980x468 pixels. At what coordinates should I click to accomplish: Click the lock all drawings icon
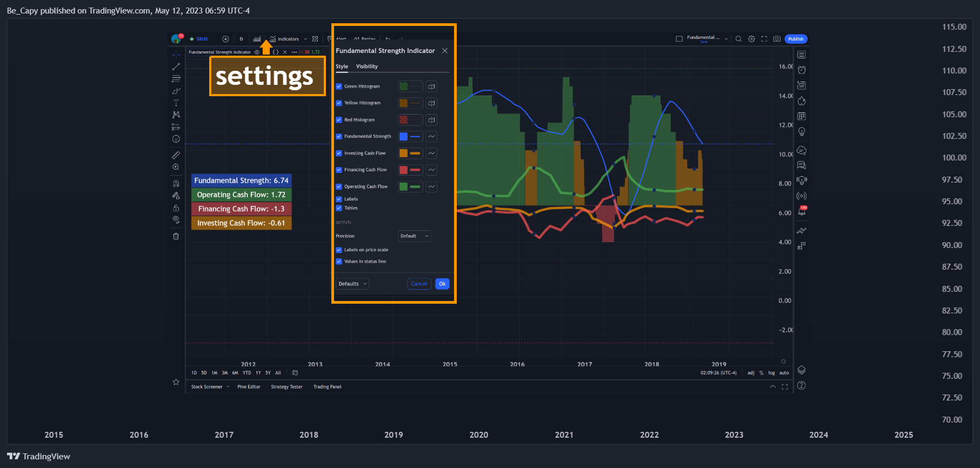point(176,208)
